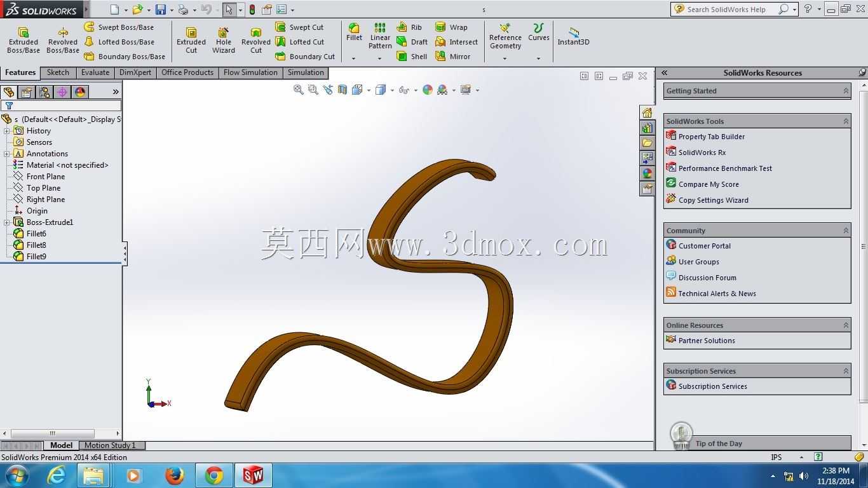Switch to the Sketch tab

point(58,72)
